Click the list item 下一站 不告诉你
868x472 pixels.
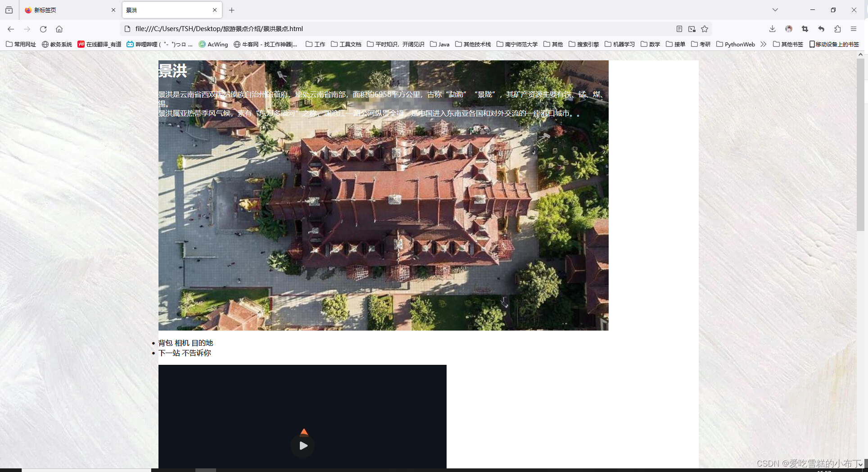tap(185, 353)
